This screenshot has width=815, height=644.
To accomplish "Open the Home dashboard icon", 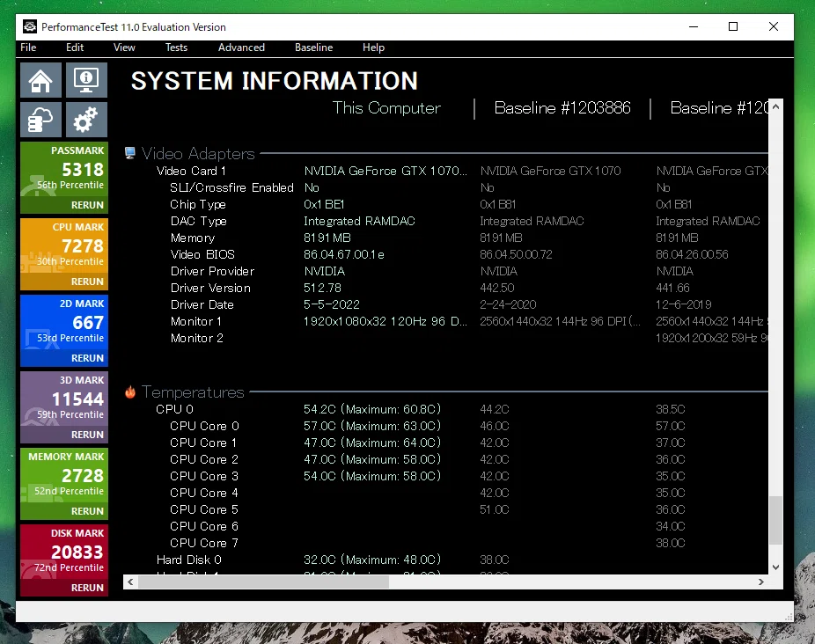I will click(40, 80).
